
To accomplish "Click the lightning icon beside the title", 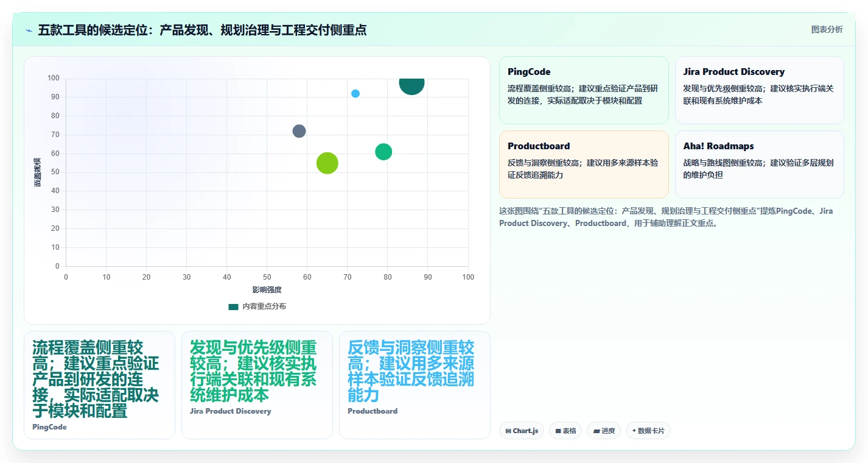I will [x=29, y=30].
